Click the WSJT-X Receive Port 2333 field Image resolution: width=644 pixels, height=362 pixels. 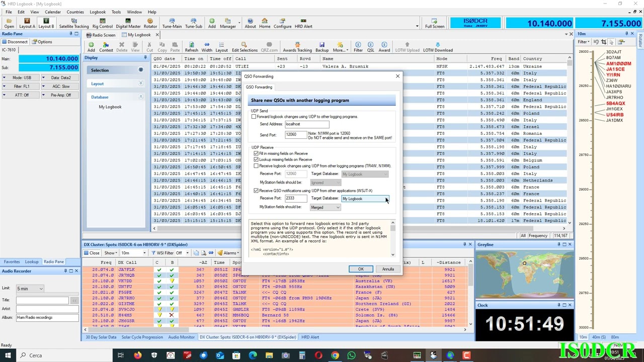click(x=295, y=199)
